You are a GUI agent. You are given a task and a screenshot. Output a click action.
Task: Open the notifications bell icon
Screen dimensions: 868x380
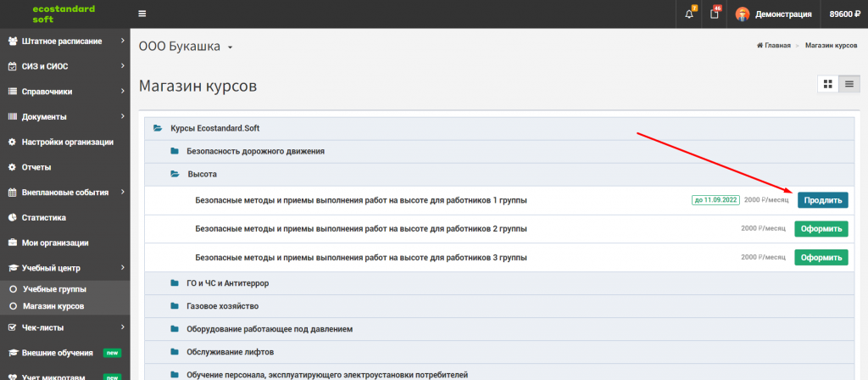click(x=689, y=14)
